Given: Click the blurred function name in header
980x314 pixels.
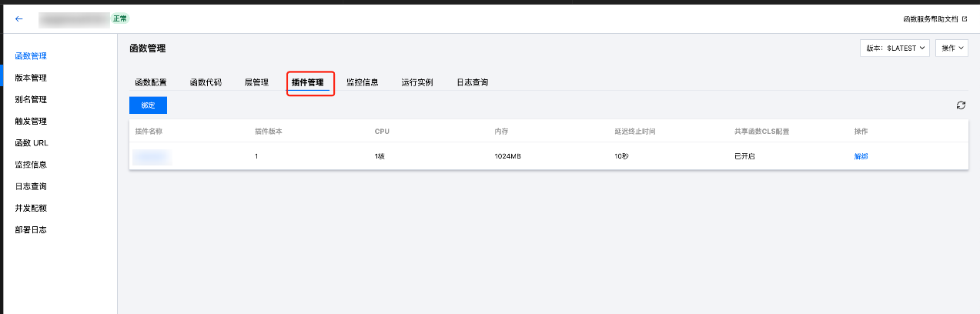Looking at the screenshot, I should tap(73, 18).
